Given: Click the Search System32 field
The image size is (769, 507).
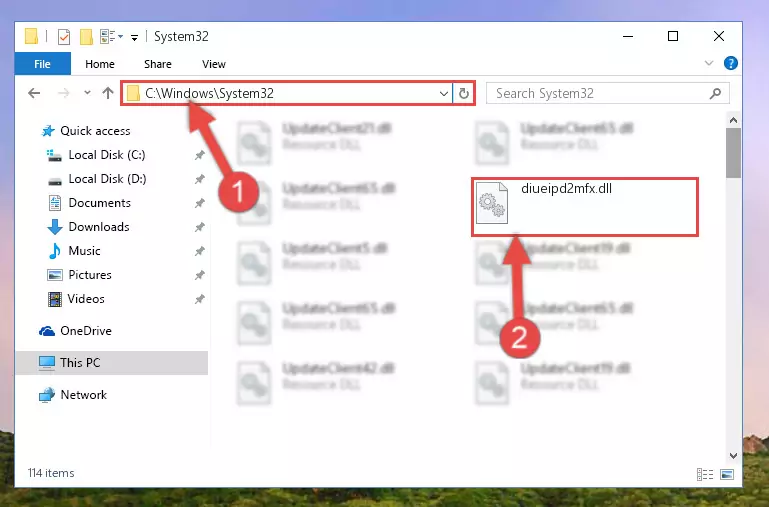Looking at the screenshot, I should click(608, 93).
